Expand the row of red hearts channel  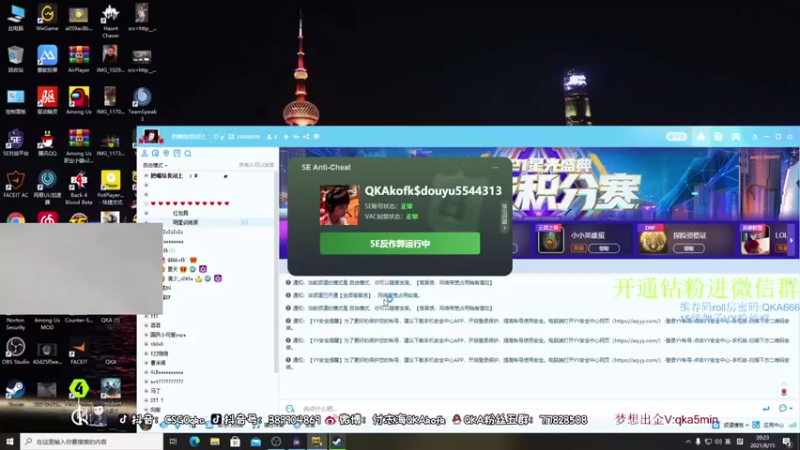[146, 204]
